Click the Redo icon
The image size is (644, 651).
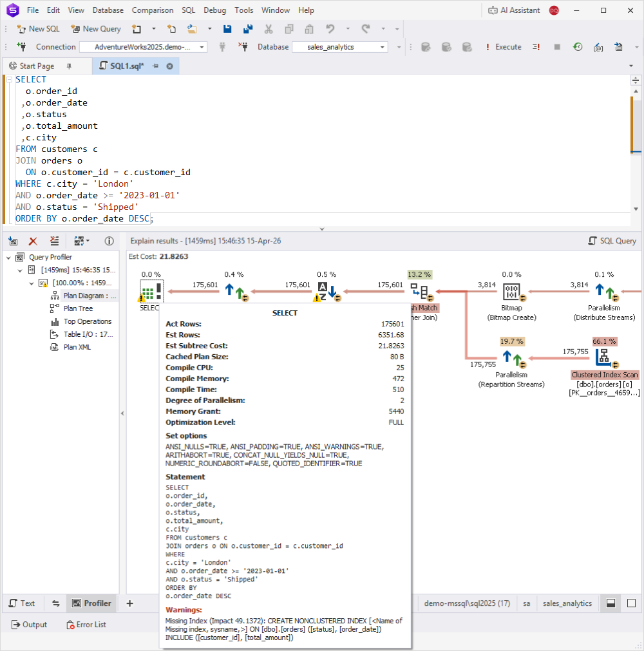(365, 28)
